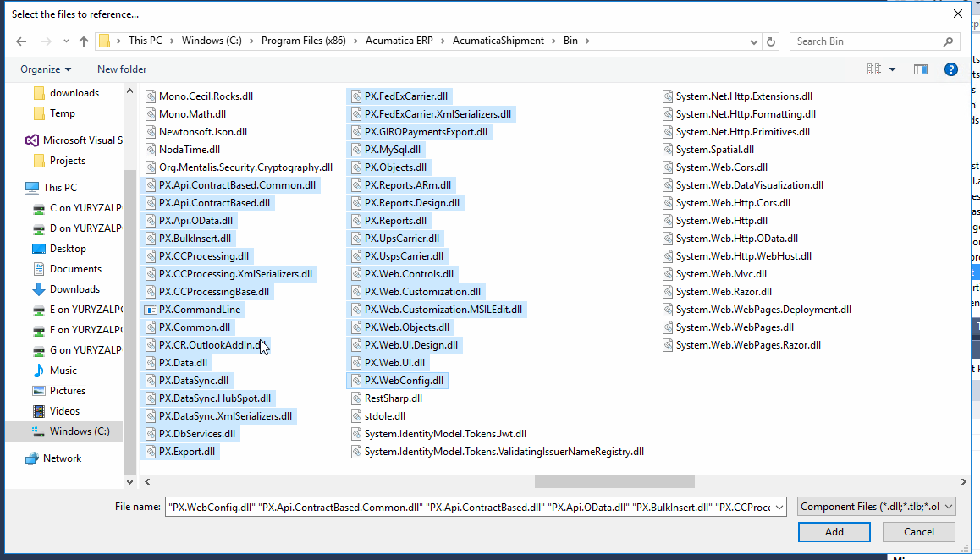The width and height of the screenshot is (980, 560).
Task: Select Windows (C:) drive in sidebar
Action: click(70, 431)
